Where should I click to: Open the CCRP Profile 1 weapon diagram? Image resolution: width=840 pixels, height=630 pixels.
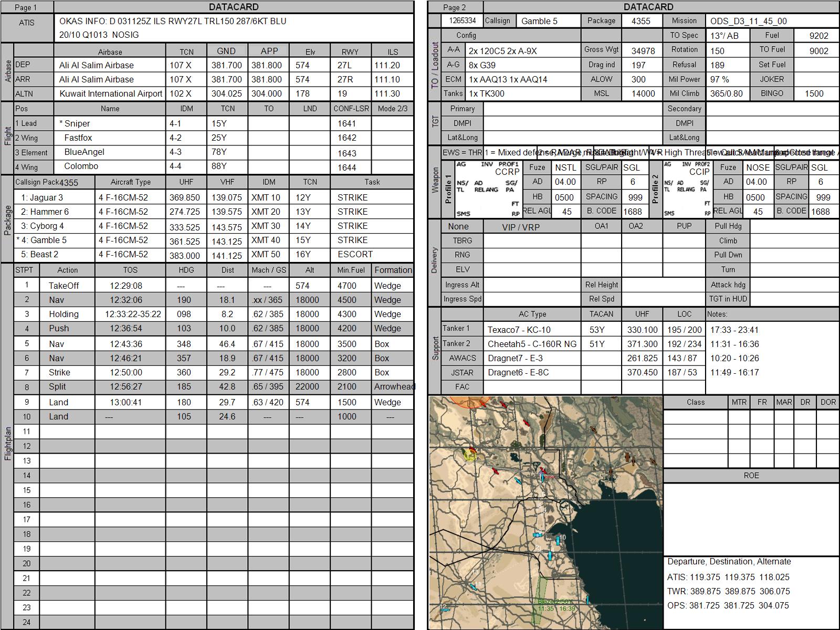(x=488, y=189)
